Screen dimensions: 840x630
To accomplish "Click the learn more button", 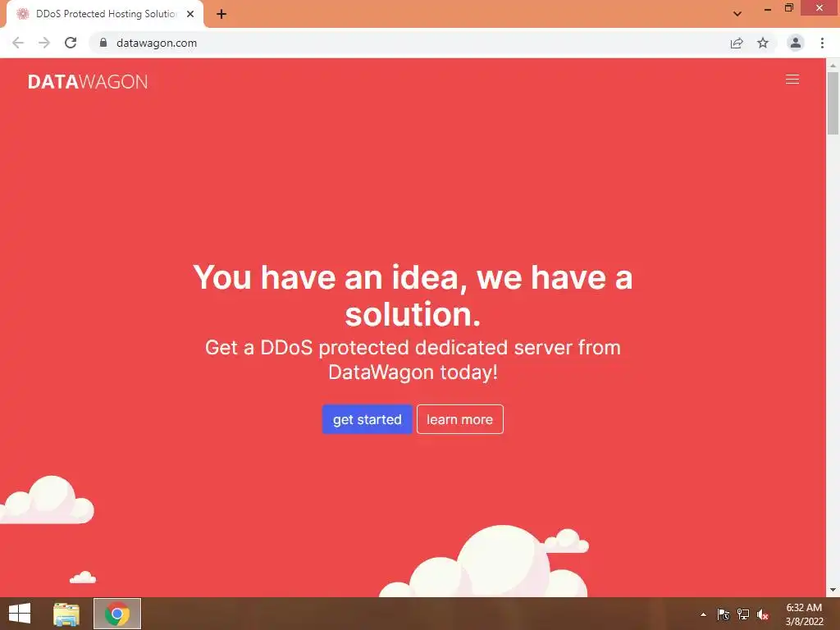I will [x=459, y=419].
